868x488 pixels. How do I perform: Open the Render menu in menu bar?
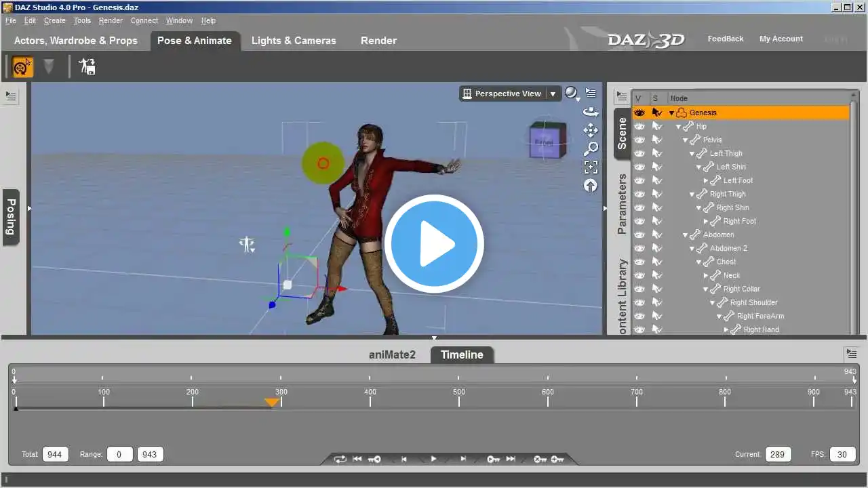tap(111, 20)
